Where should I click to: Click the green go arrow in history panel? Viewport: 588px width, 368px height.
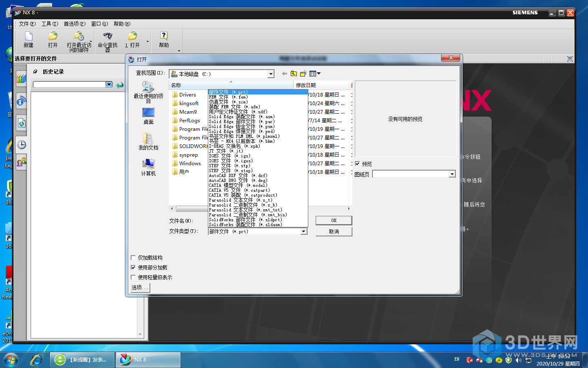(120, 85)
